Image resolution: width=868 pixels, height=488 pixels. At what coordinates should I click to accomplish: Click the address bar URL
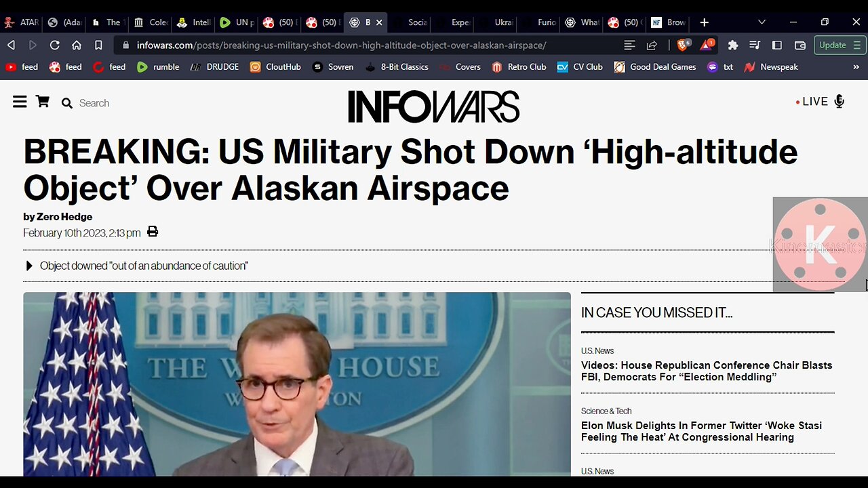[341, 45]
